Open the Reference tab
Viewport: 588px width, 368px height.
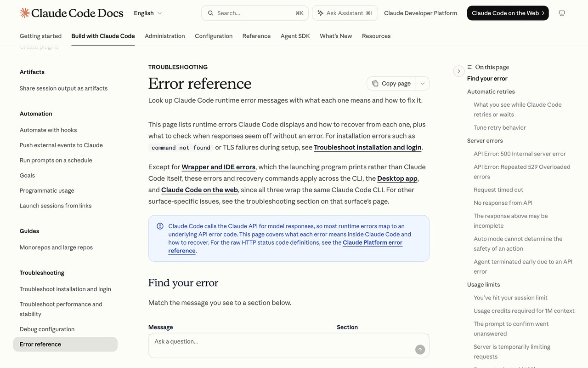click(x=256, y=36)
